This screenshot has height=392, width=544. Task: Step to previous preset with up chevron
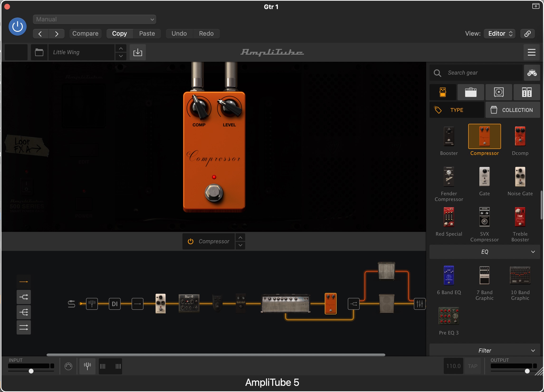pyautogui.click(x=121, y=48)
